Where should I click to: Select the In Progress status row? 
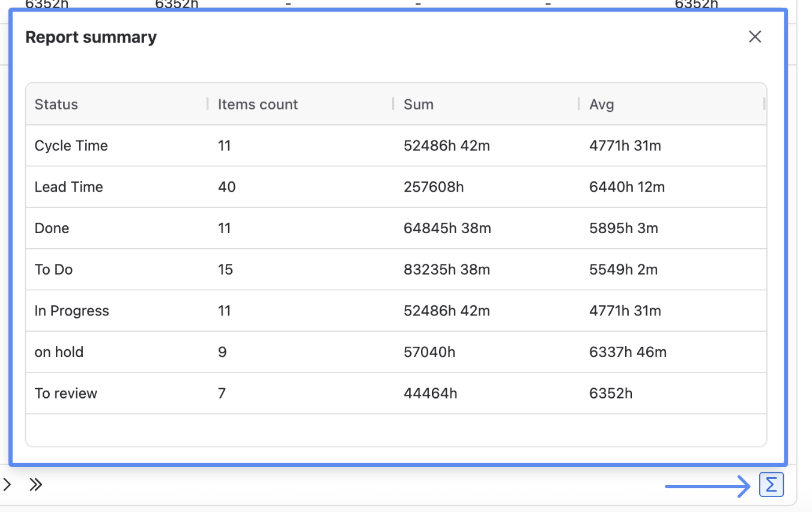tap(71, 311)
